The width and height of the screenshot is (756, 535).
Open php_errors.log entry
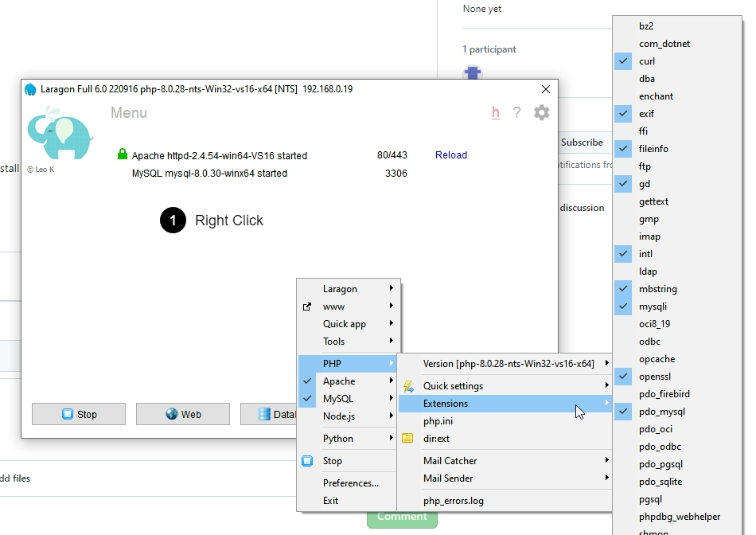505,501
